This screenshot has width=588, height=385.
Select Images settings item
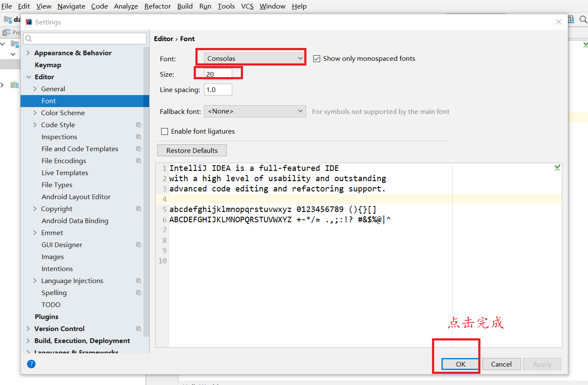coord(53,257)
